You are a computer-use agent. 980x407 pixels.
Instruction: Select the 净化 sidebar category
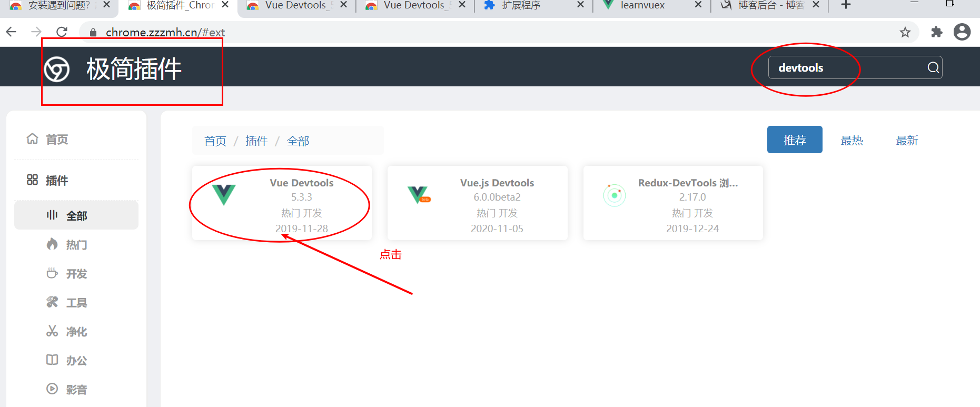tap(76, 331)
